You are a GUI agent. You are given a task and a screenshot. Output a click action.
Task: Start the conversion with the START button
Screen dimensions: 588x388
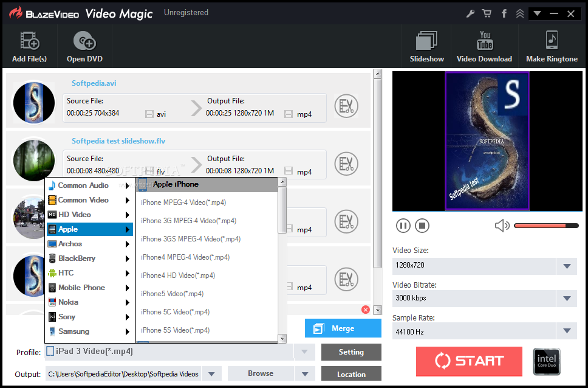469,361
